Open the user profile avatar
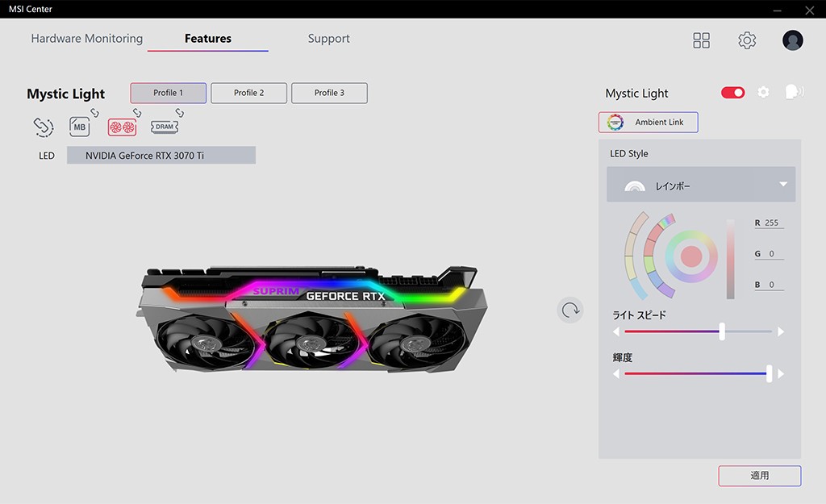Image resolution: width=826 pixels, height=504 pixels. [x=792, y=40]
